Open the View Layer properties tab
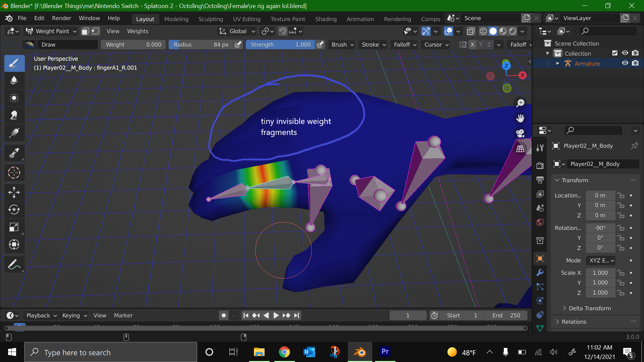The image size is (644, 362). point(540,194)
